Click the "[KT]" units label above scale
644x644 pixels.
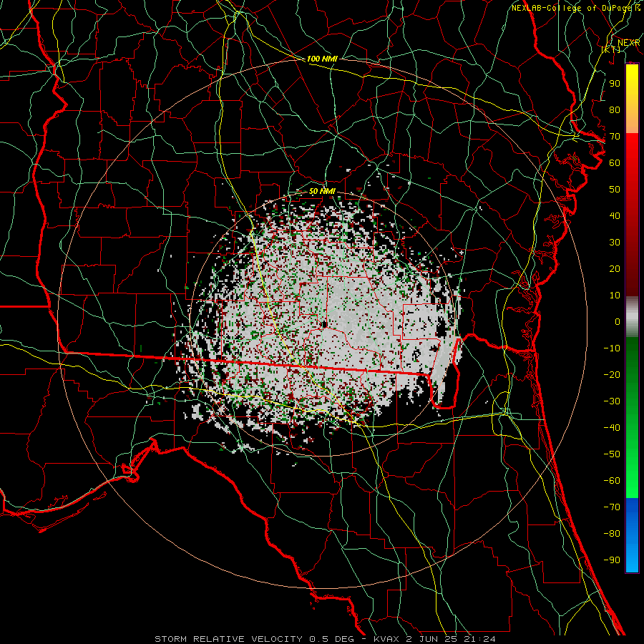610,49
